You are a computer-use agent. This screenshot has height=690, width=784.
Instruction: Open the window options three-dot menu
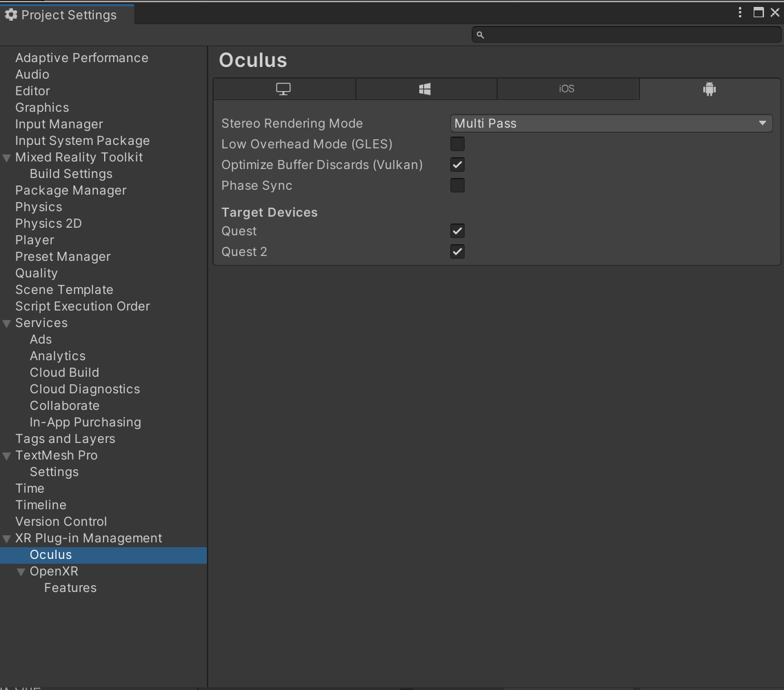point(739,12)
